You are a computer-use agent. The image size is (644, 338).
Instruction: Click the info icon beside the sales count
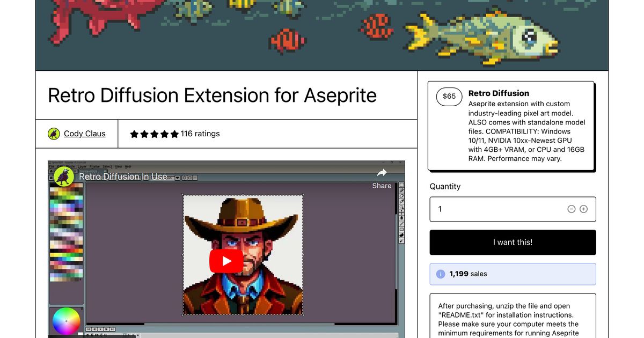point(440,274)
